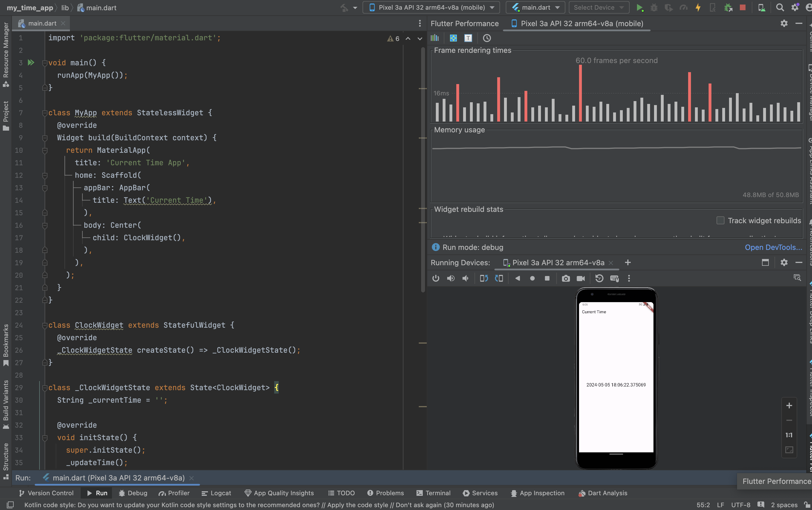Click the rotate device icon in emulator toolbar

pos(482,278)
